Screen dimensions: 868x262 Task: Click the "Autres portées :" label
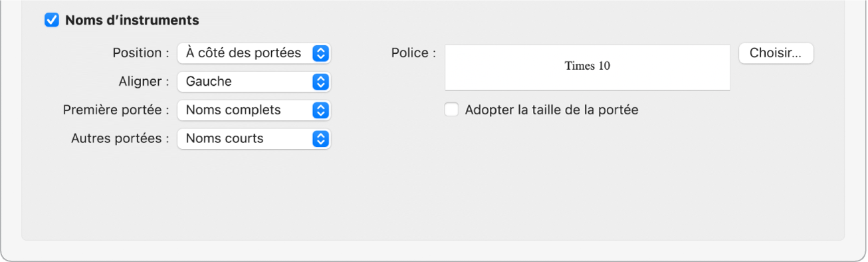120,139
